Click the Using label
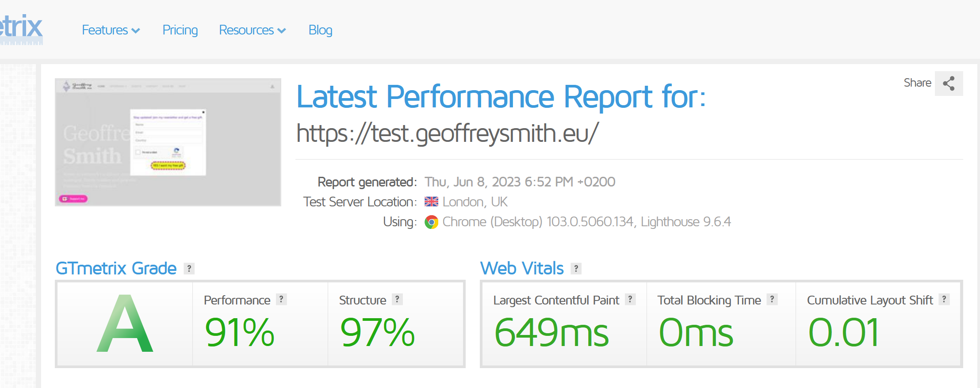Screen dimensions: 980x388 coord(400,222)
